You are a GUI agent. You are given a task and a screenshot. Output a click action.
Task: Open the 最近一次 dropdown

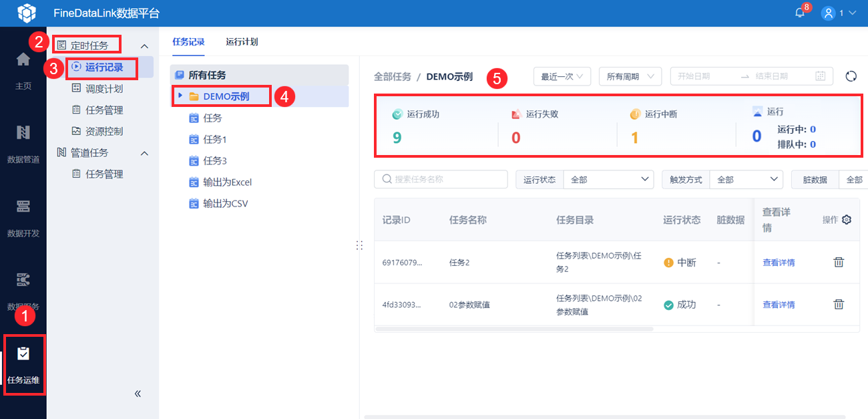coord(562,76)
